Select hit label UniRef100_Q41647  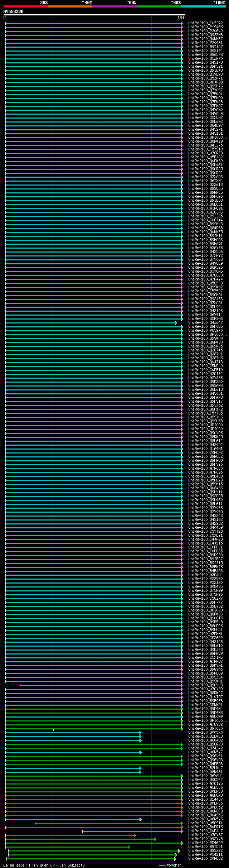pos(205,323)
